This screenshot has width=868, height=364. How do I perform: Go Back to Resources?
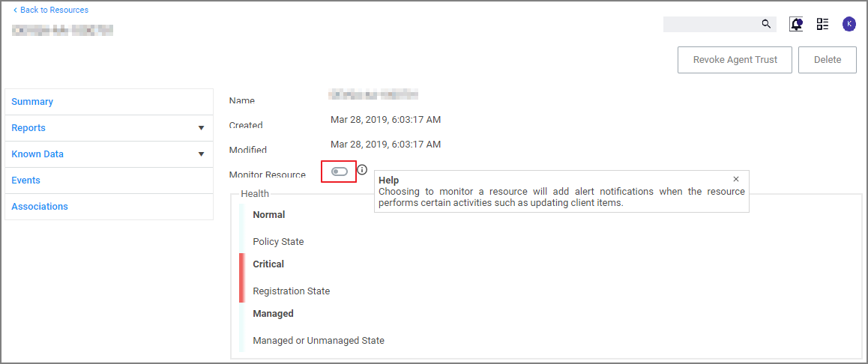(50, 10)
